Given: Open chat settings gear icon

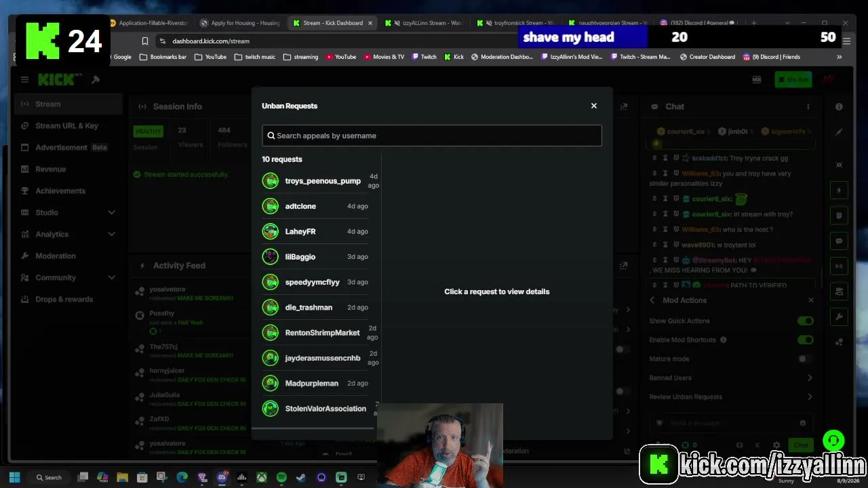Looking at the screenshot, I should click(776, 445).
